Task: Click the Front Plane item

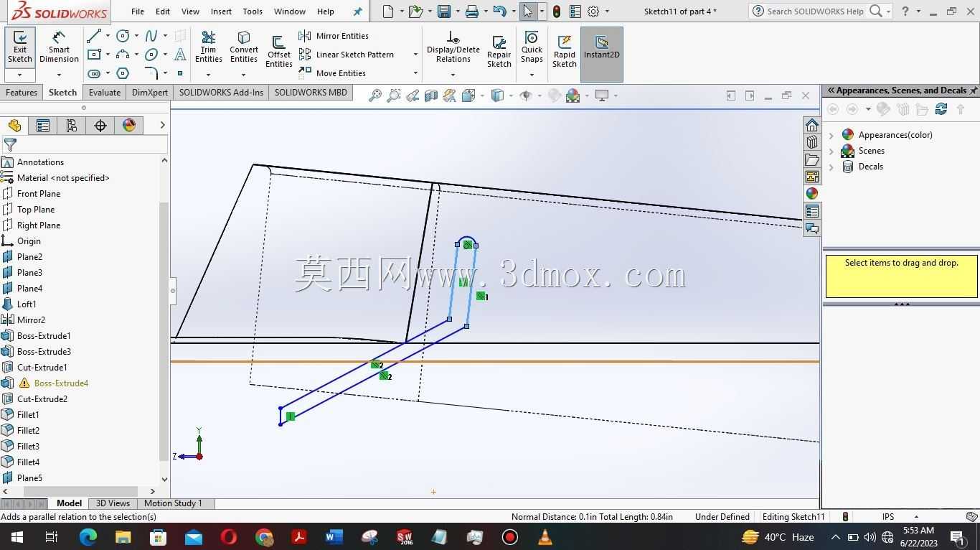Action: tap(39, 194)
